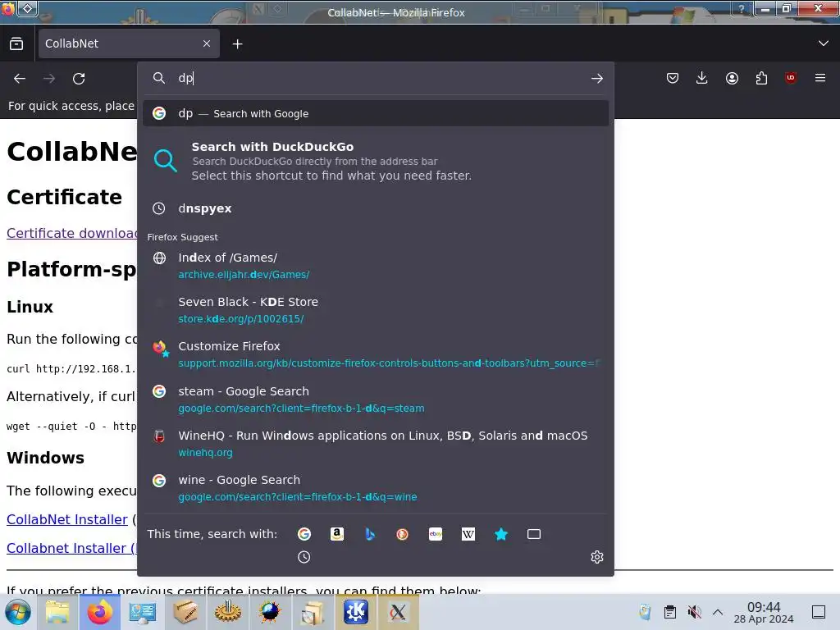The image size is (840, 630).
Task: Open the uBlock Origin extension icon
Action: [791, 78]
